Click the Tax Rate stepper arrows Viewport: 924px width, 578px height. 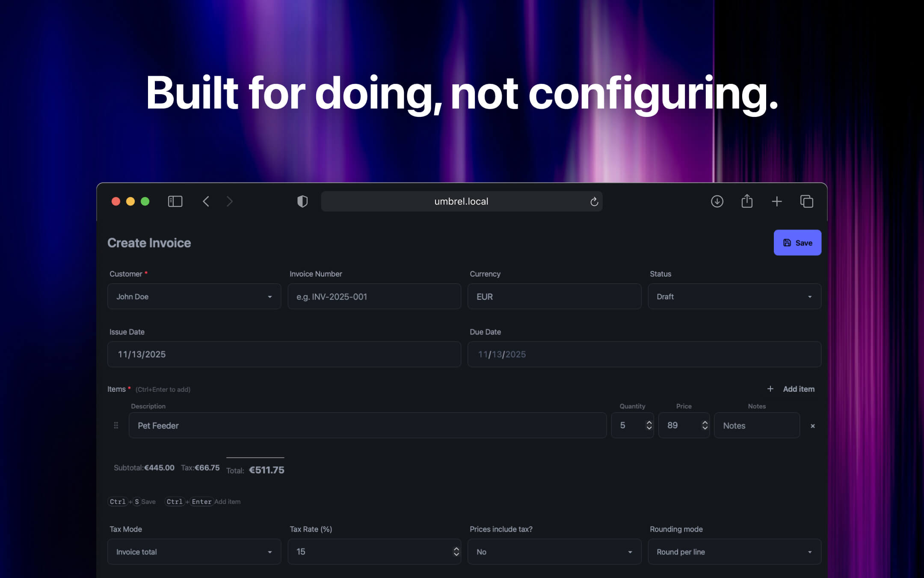456,551
